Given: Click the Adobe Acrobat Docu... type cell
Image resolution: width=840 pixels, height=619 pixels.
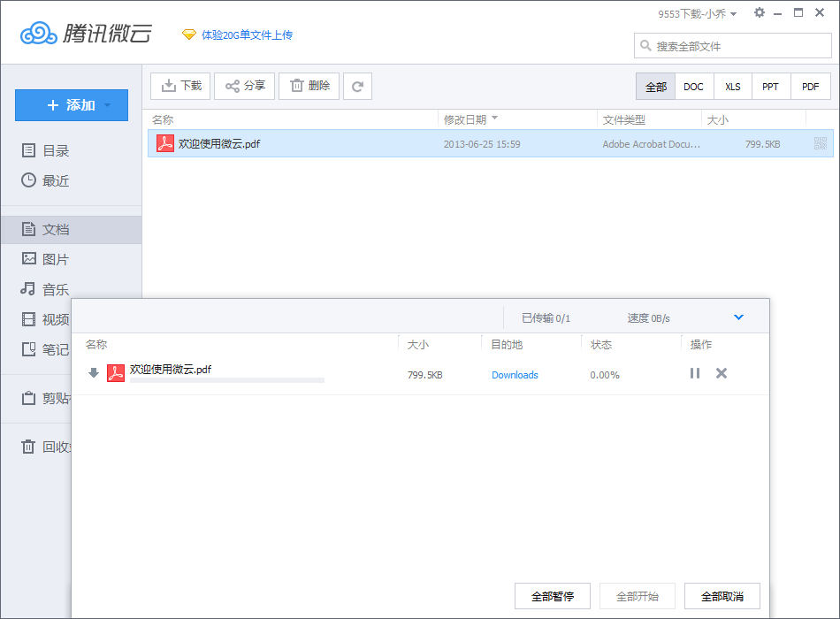Looking at the screenshot, I should (651, 143).
